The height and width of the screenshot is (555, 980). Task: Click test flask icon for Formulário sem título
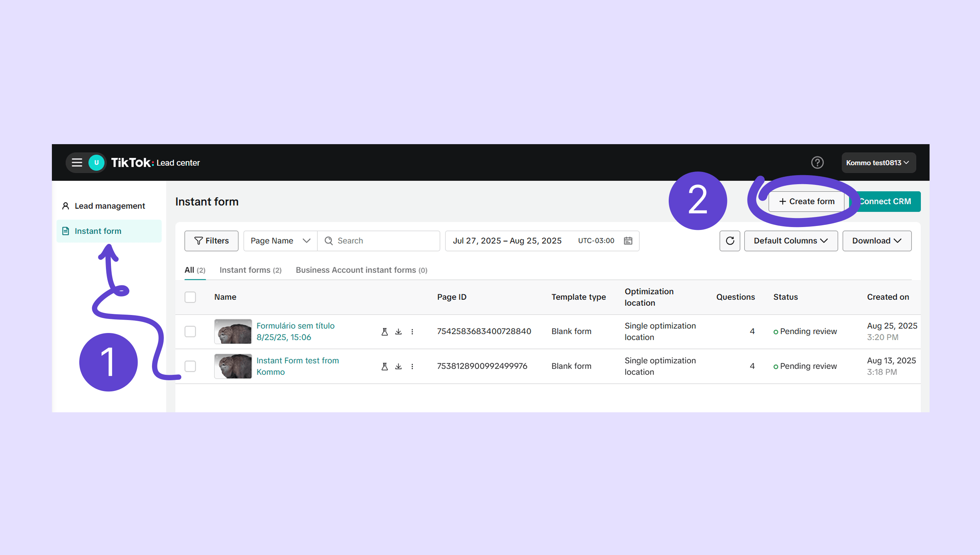coord(384,332)
